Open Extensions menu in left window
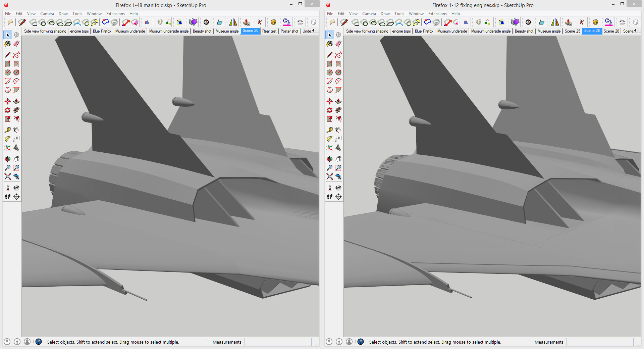644x349 pixels. 115,14
